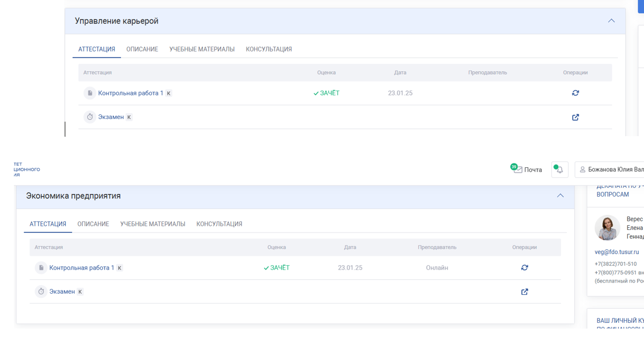Click the dean's office contact photo
The height and width of the screenshot is (342, 644).
click(607, 228)
